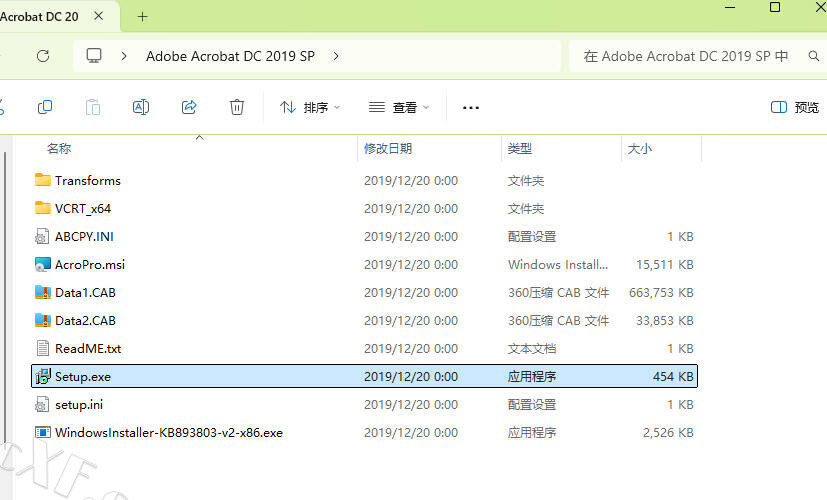Minimize the Explorer window

[730, 7]
